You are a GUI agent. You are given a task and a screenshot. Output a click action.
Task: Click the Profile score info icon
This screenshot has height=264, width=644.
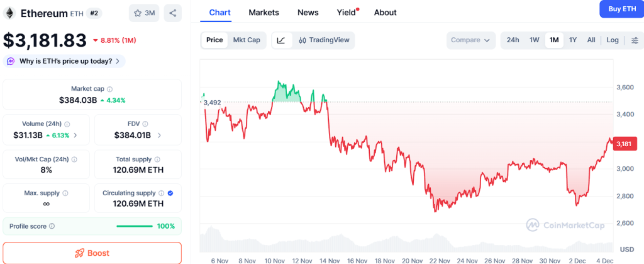click(x=52, y=226)
